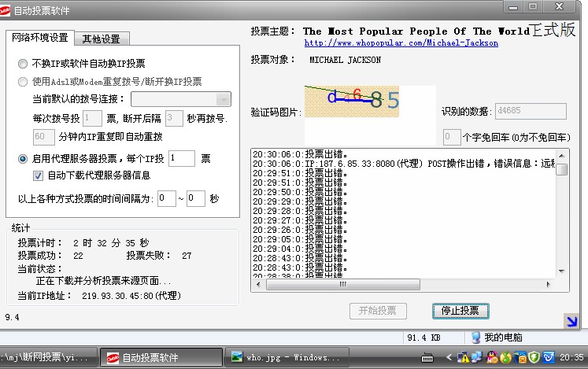Click the network warning tray icon
This screenshot has width=588, height=369.
[x=462, y=357]
